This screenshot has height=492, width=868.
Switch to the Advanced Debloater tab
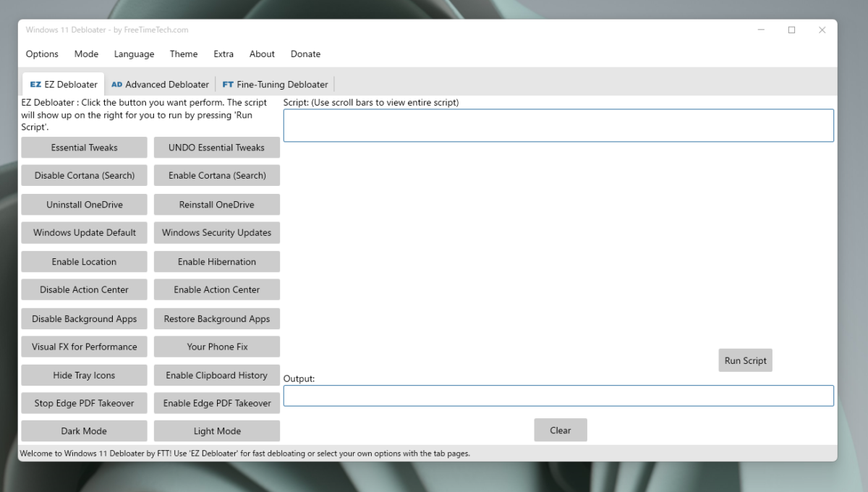160,84
